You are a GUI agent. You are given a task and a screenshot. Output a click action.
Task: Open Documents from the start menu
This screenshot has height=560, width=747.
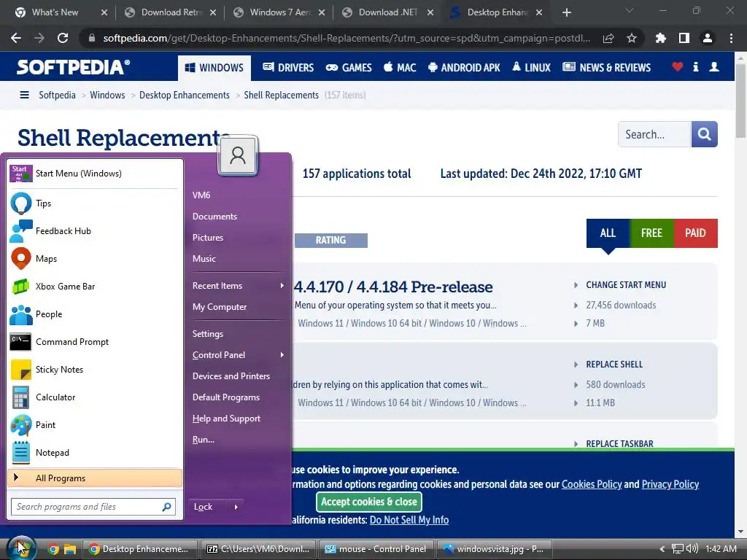tap(215, 216)
